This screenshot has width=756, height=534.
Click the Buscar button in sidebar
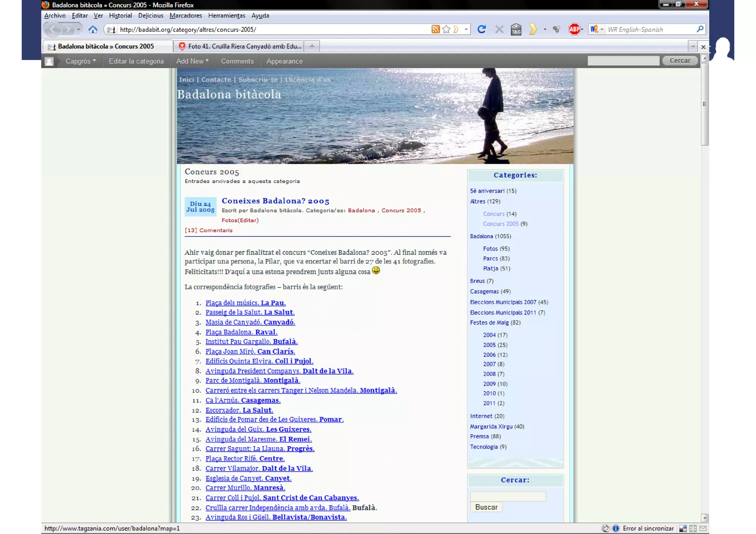486,507
